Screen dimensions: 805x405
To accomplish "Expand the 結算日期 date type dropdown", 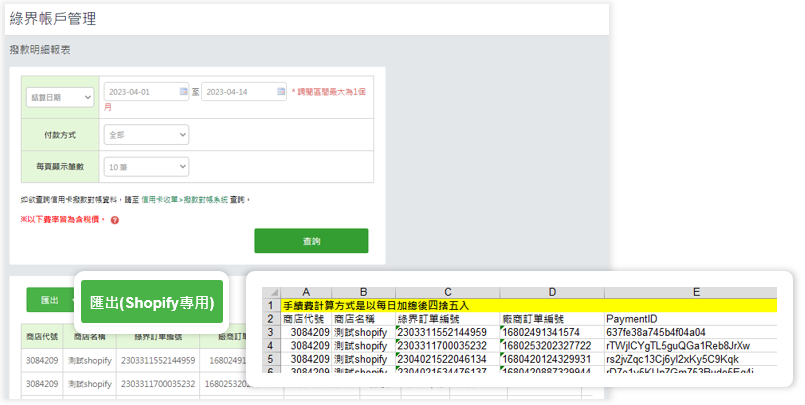I will click(59, 97).
